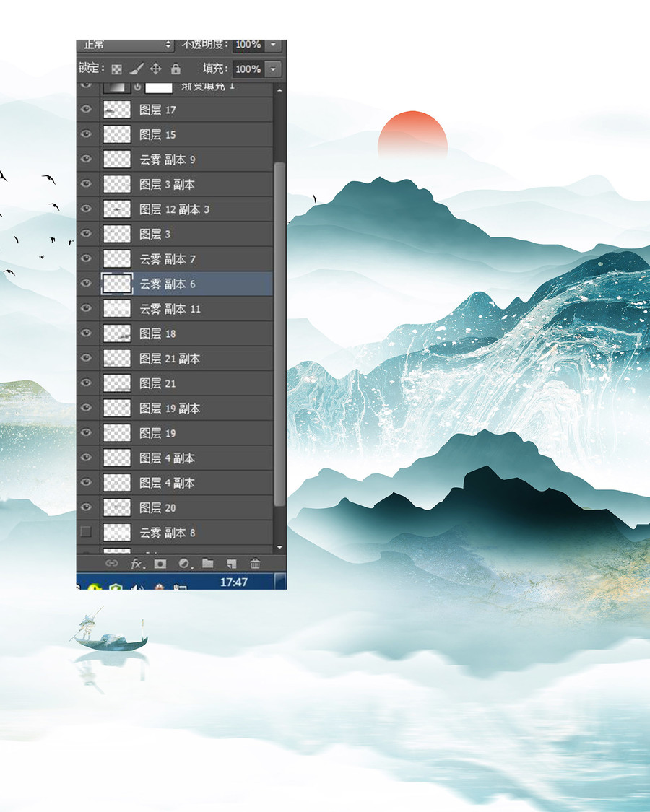This screenshot has width=650, height=812.
Task: Click layers panel scrollbar up arrow
Action: 279,90
